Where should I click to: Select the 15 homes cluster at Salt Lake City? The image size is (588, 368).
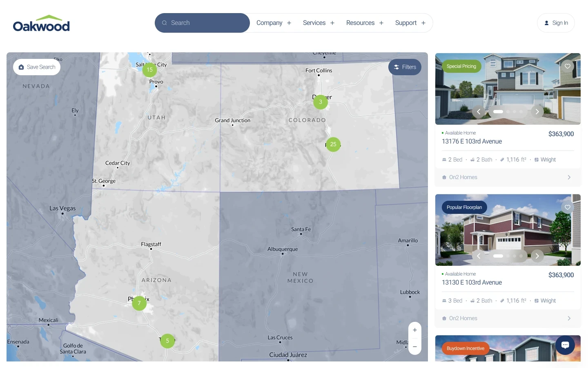pyautogui.click(x=150, y=70)
